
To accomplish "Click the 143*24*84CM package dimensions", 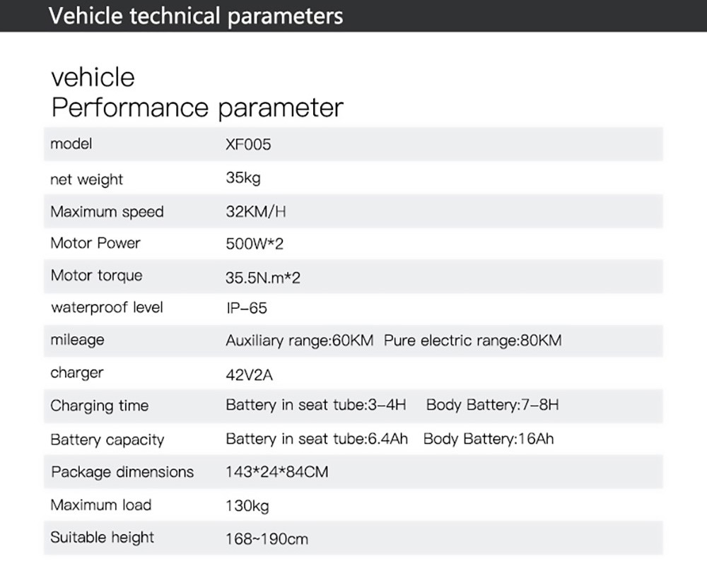I will (277, 472).
